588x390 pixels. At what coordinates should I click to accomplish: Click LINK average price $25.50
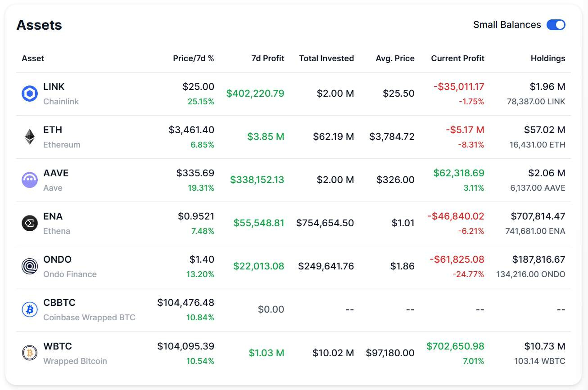pyautogui.click(x=398, y=94)
